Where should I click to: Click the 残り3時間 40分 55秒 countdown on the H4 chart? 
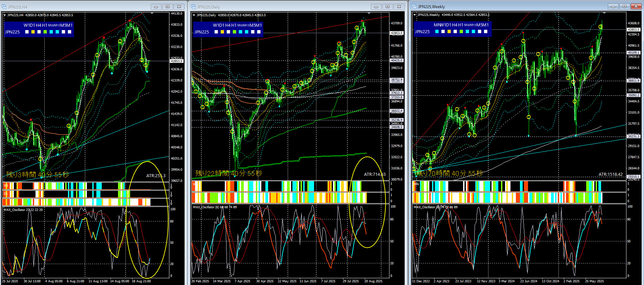point(38,174)
